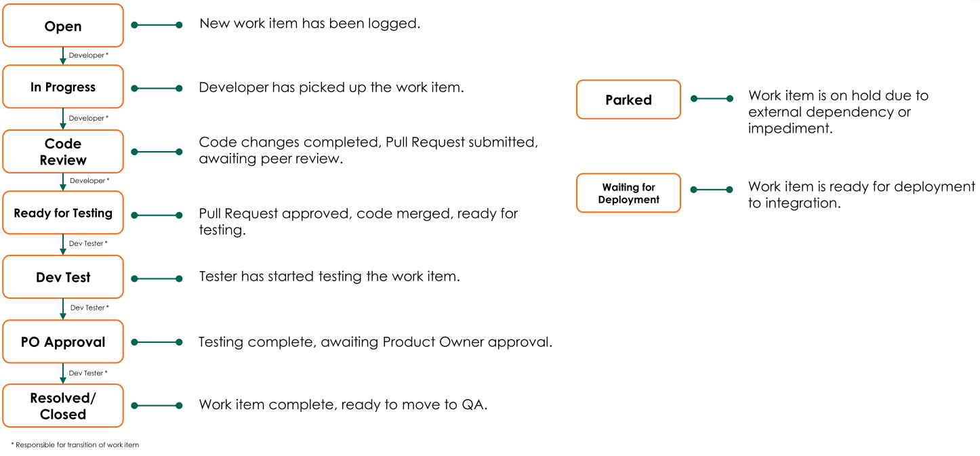Click the "Work item complete, ready to move to QA" text
This screenshot has height=456, width=980.
343,405
